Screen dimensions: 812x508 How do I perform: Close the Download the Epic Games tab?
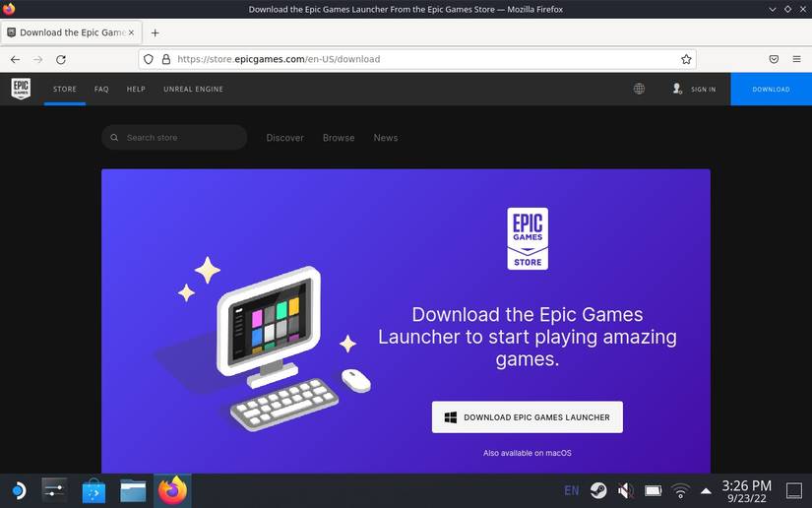[x=131, y=32]
